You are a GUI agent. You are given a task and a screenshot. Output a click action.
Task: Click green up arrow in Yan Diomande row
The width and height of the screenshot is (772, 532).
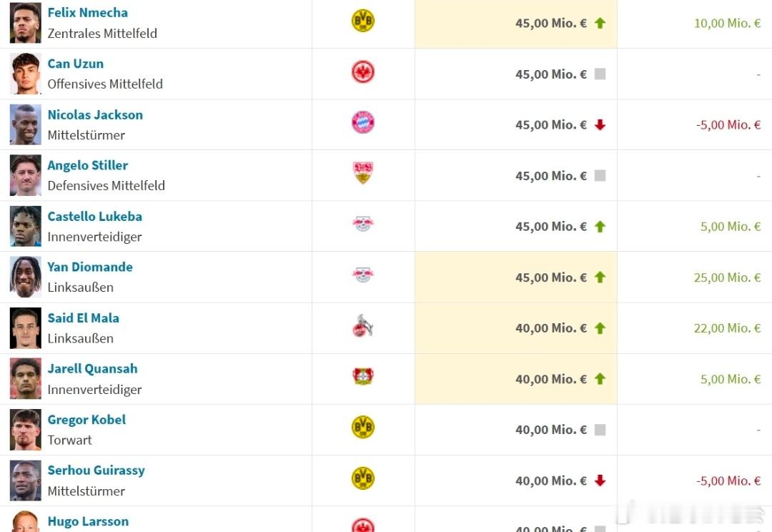tap(600, 277)
